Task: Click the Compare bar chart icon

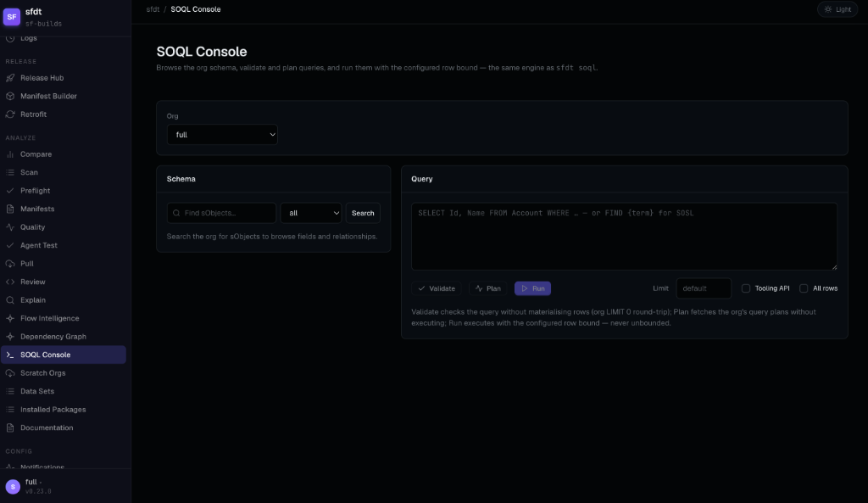Action: [x=10, y=154]
